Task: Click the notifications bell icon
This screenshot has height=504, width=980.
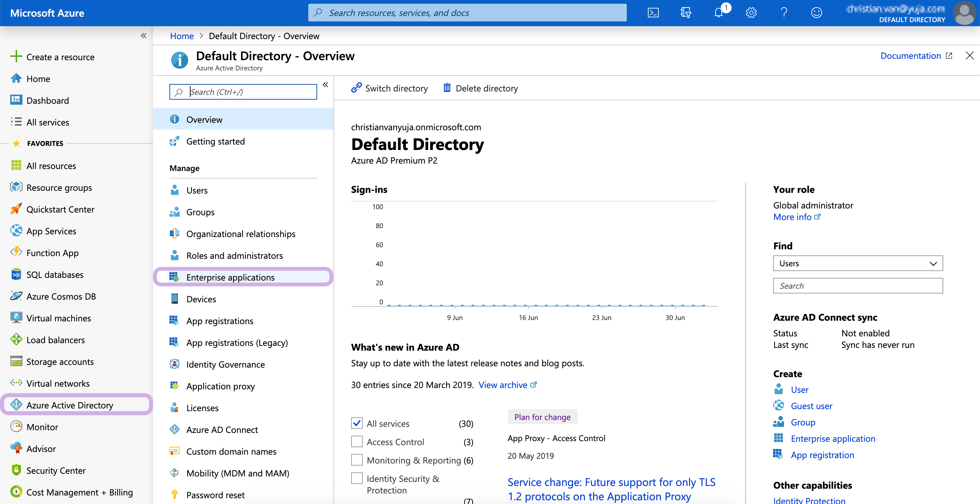Action: pos(718,13)
